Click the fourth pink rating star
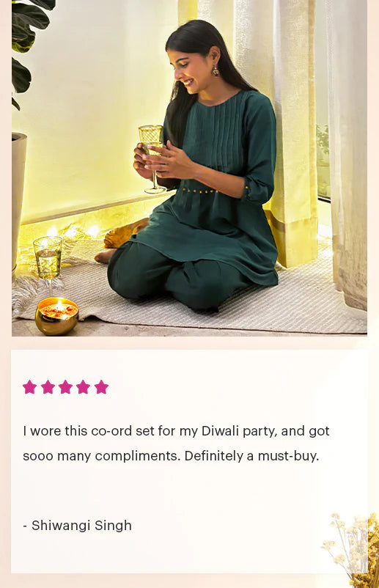Image resolution: width=379 pixels, height=588 pixels. [84, 387]
